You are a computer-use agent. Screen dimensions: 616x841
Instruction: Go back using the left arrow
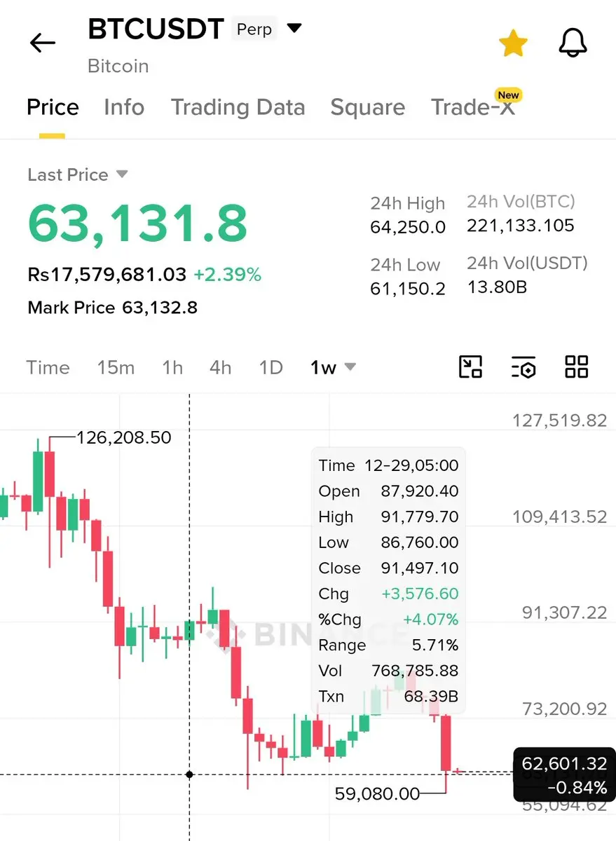(x=42, y=43)
